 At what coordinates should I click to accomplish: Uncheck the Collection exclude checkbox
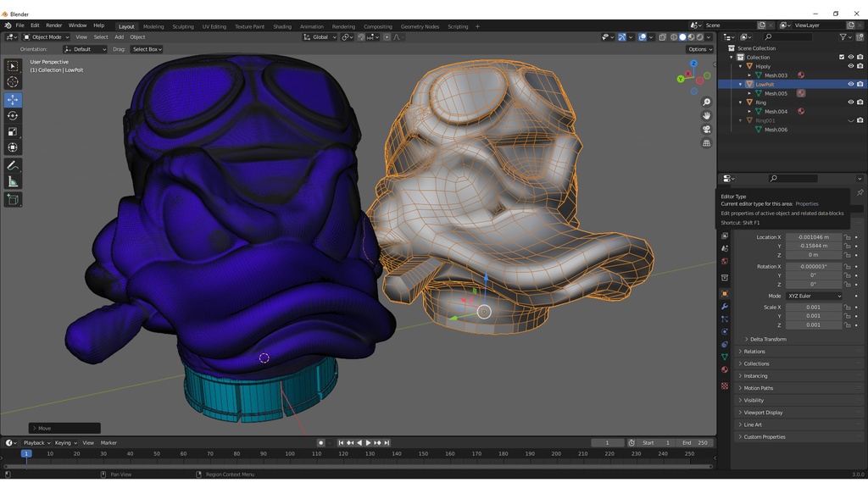coord(841,57)
